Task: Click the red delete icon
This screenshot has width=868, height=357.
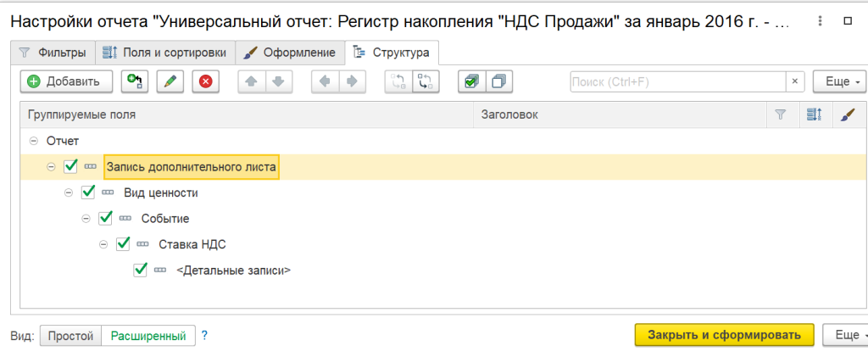Action: tap(206, 81)
